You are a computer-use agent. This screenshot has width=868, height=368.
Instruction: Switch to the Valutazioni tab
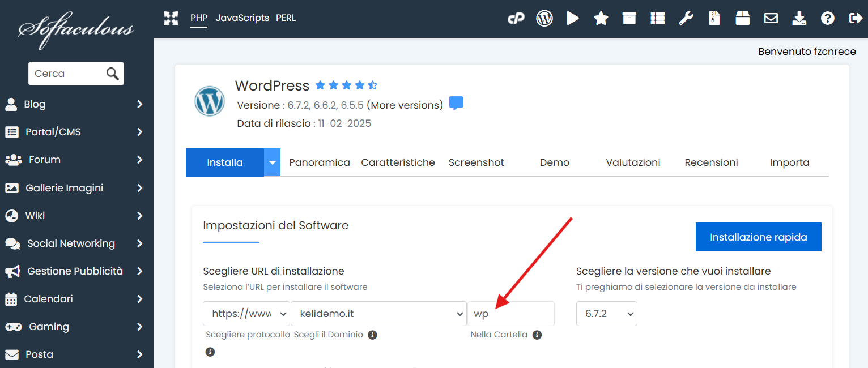coord(633,162)
